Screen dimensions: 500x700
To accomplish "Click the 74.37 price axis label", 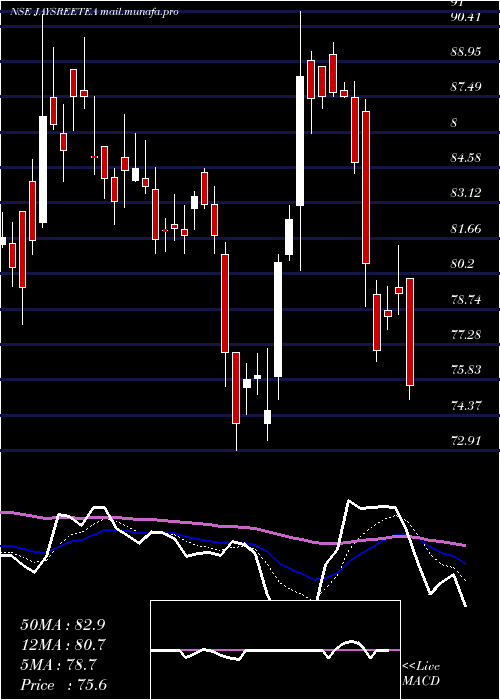I will (x=466, y=406).
